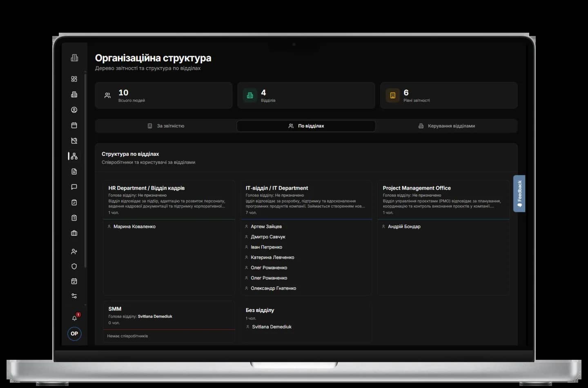Click the Всього людей label
588x388 pixels.
pos(131,101)
